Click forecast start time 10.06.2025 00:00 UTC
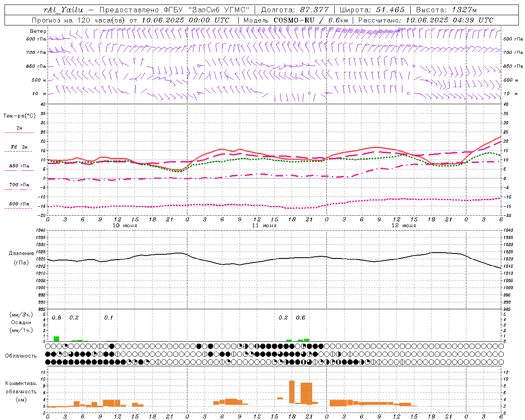The width and height of the screenshot is (525, 420). 185,20
